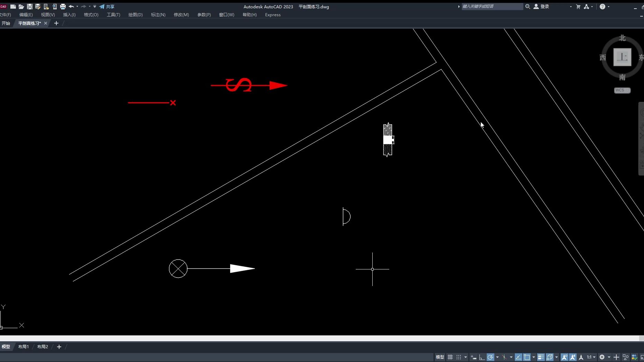
Task: Open the WCS coordinate system dropdown
Action: [622, 90]
